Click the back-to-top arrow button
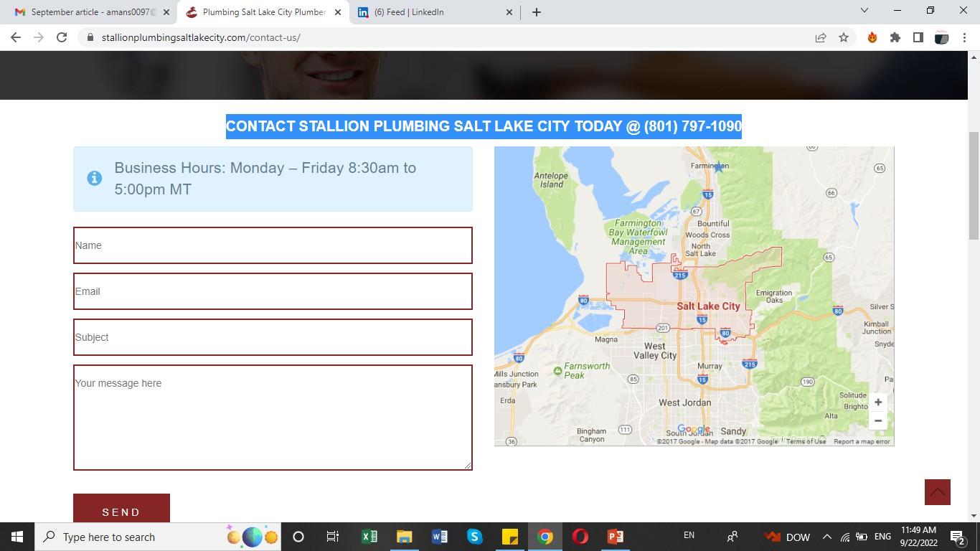The image size is (980, 551). click(x=938, y=492)
